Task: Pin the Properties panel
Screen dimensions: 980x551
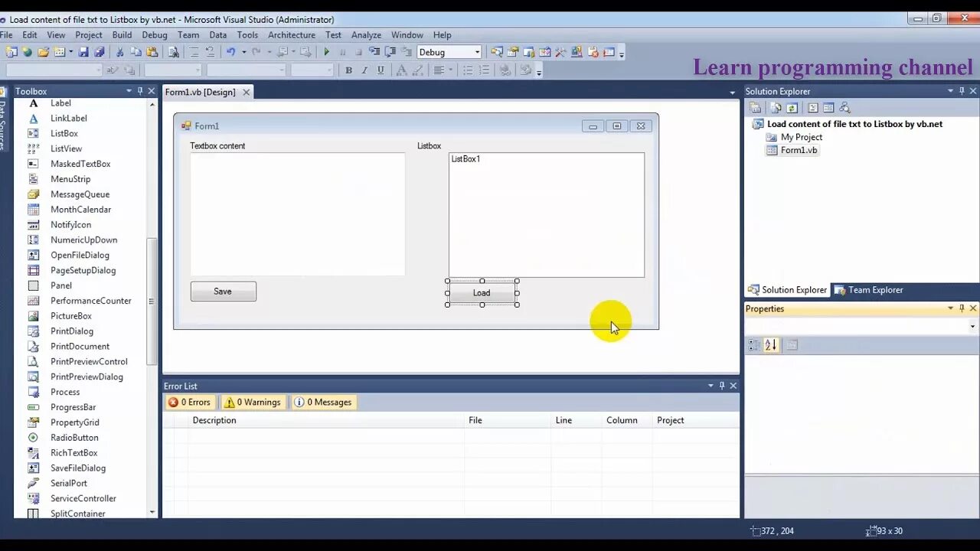Action: pyautogui.click(x=962, y=308)
